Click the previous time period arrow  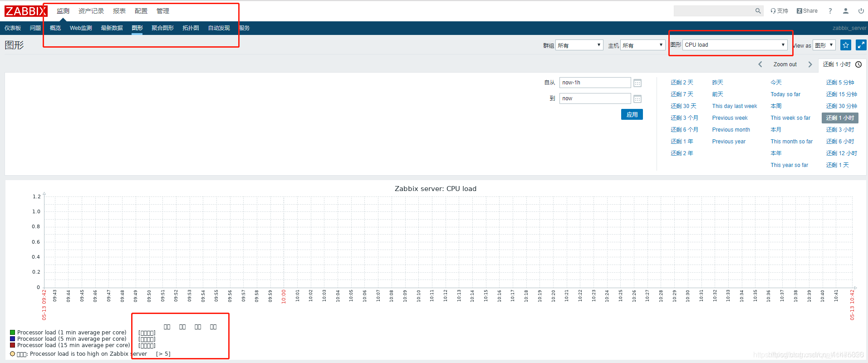(x=760, y=64)
